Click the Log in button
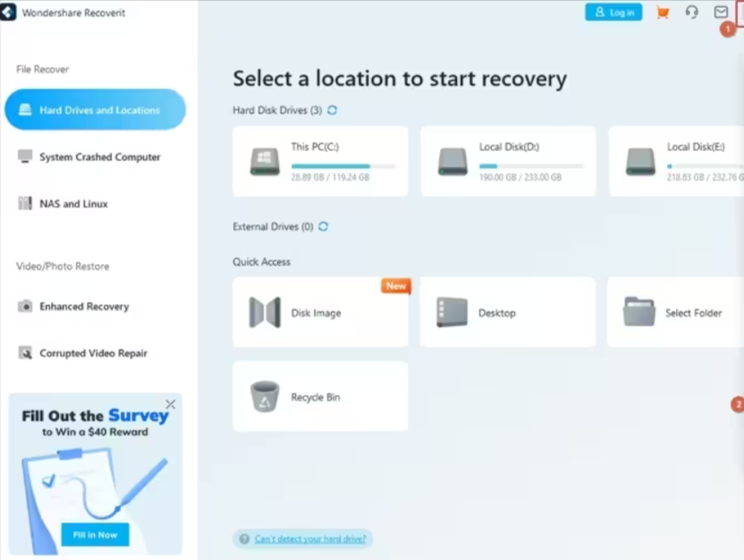 pyautogui.click(x=613, y=13)
